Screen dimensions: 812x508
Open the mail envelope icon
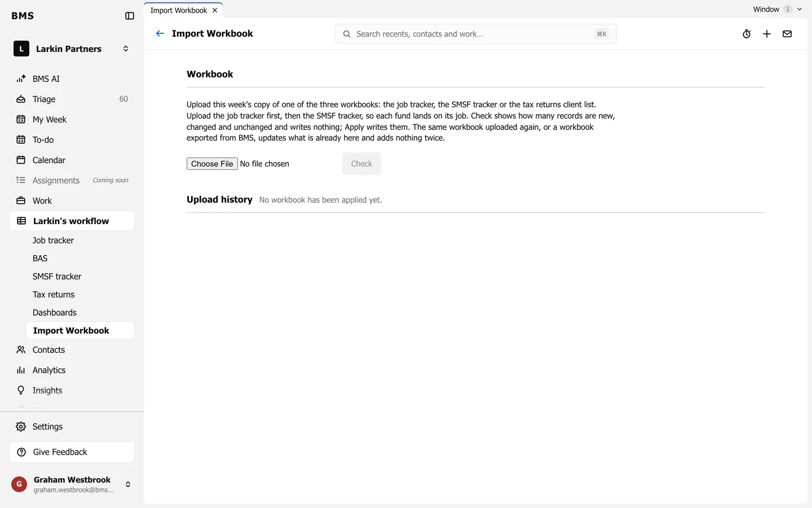(787, 34)
